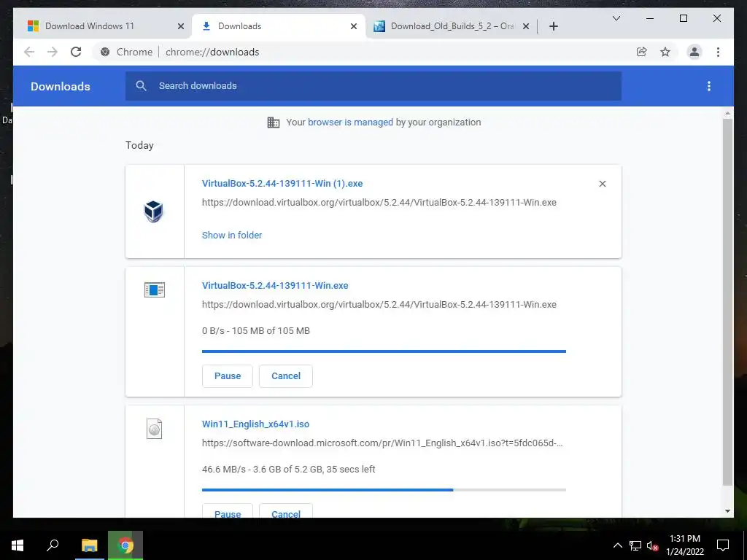Show hidden system tray icons
The height and width of the screenshot is (560, 747).
coord(617,545)
